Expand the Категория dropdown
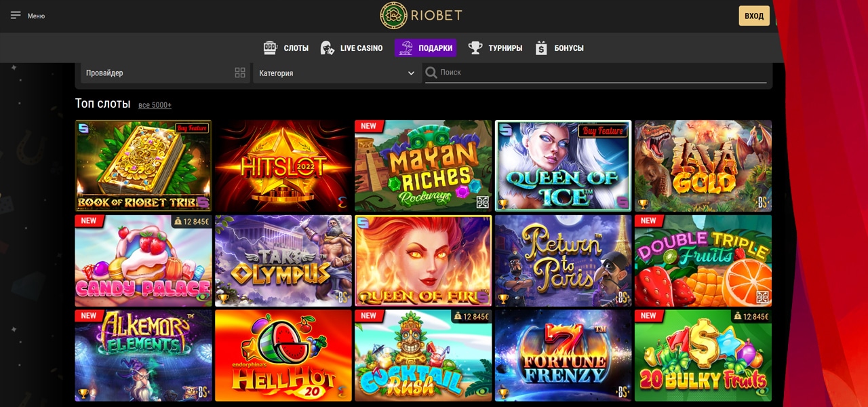This screenshot has height=407, width=868. point(336,72)
